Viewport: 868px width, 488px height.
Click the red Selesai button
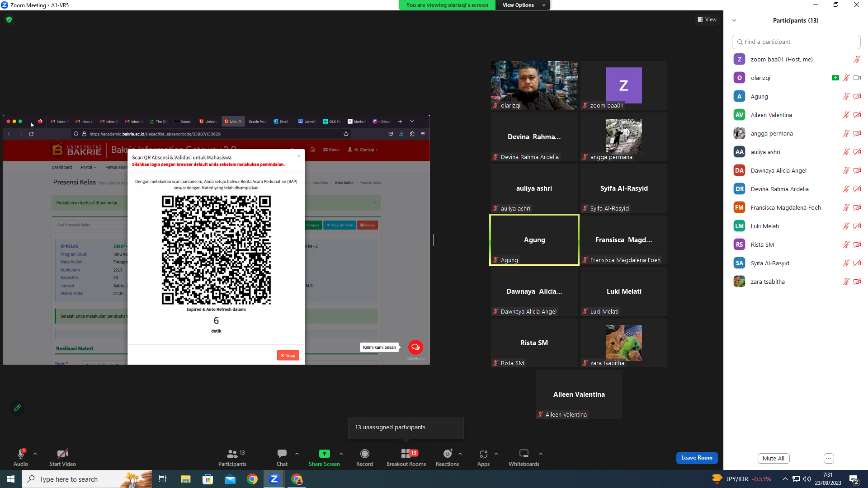[x=368, y=225]
